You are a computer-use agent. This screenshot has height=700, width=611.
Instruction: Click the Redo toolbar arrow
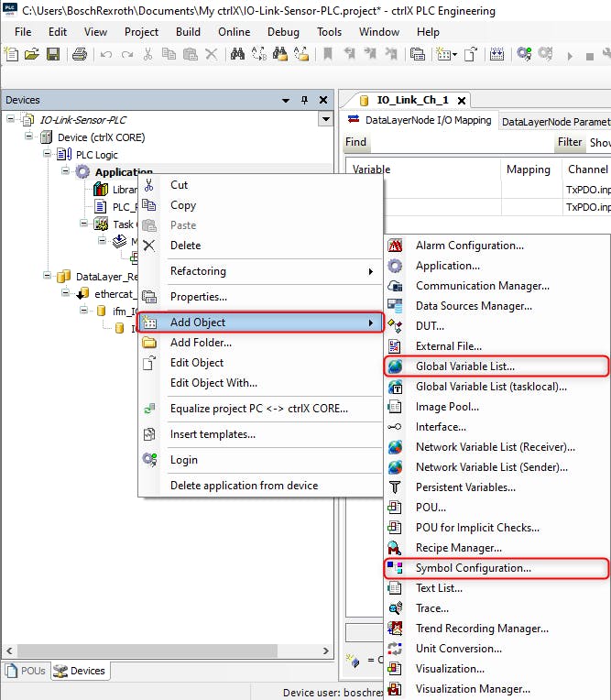point(127,54)
